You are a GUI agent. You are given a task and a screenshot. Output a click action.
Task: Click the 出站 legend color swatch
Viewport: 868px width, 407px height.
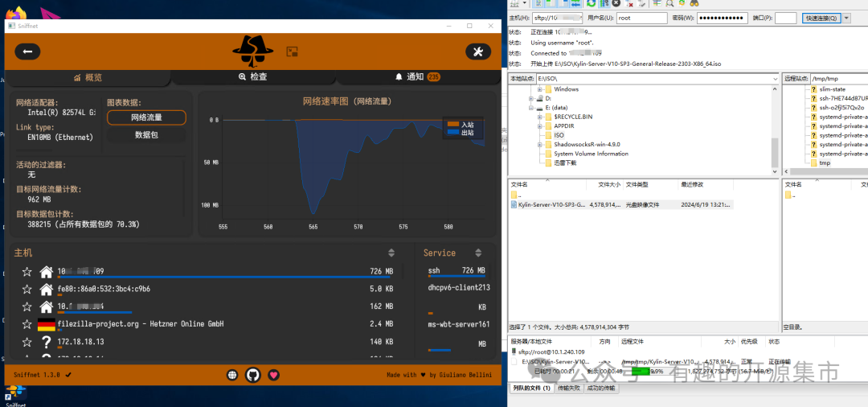click(452, 133)
